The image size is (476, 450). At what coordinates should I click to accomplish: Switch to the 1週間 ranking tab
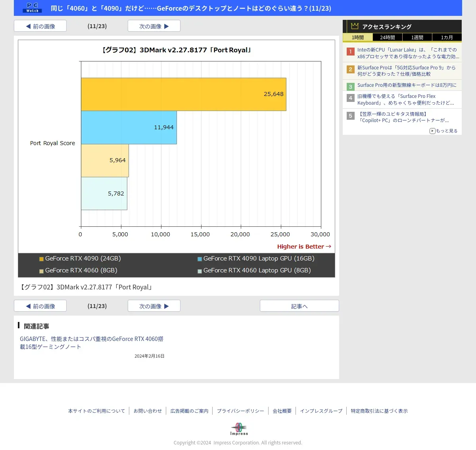pos(417,37)
